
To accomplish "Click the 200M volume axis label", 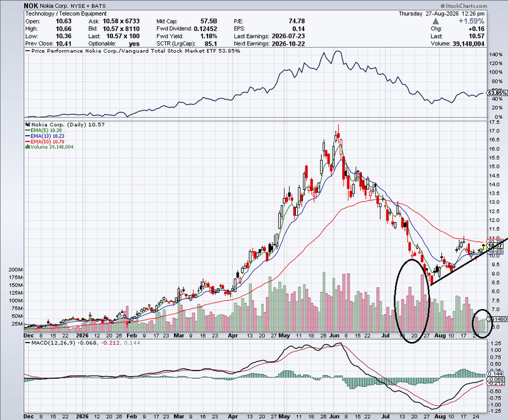I will (16, 270).
